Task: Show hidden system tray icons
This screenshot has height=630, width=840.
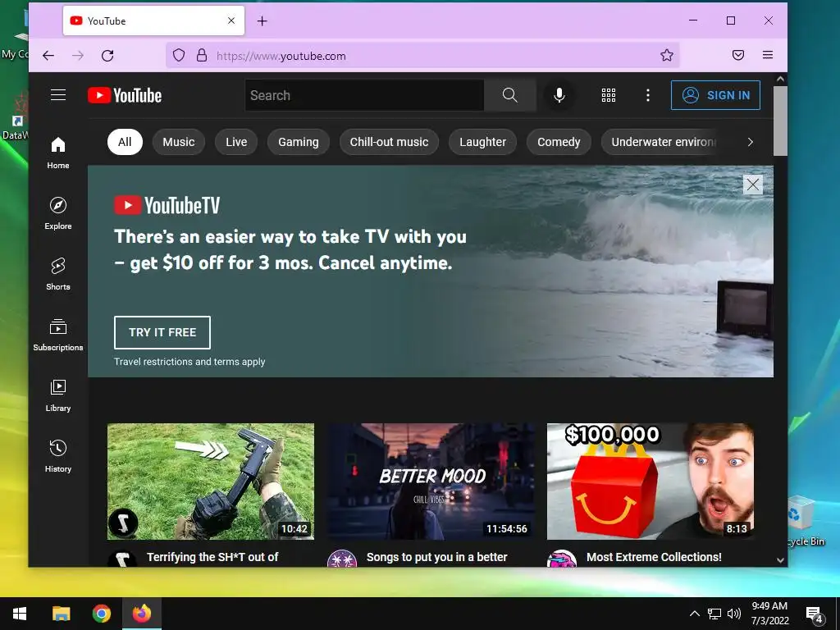Action: tap(694, 614)
